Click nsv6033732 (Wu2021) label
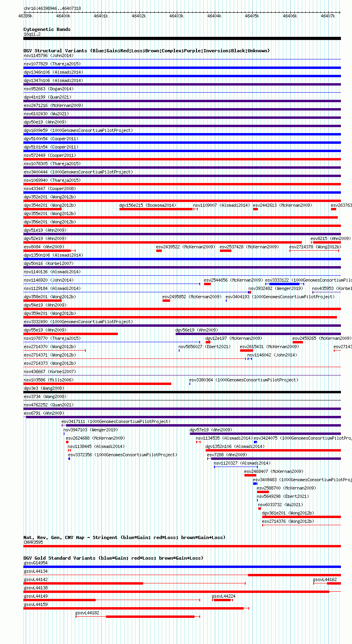Viewport: 352px width, 644px height. tap(280, 505)
